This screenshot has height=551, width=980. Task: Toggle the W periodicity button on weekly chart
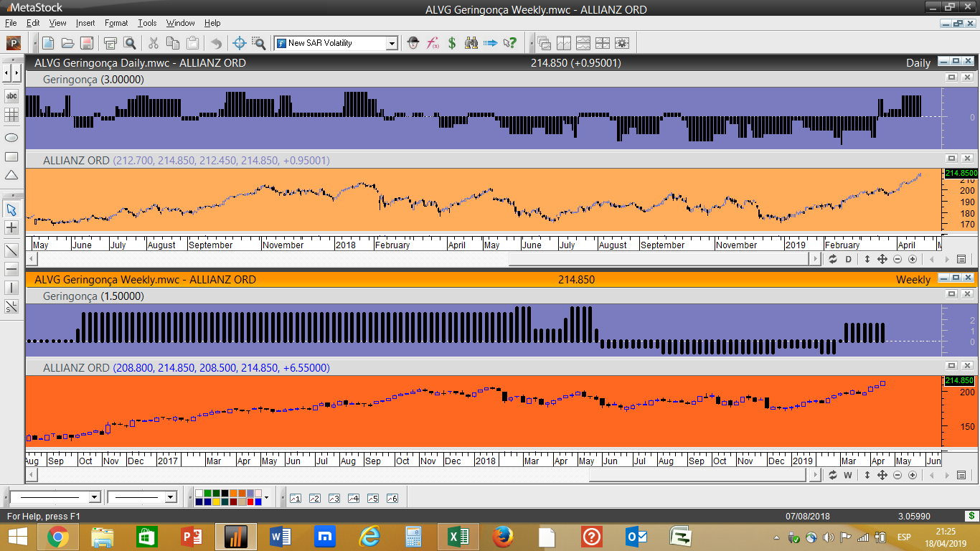click(x=848, y=475)
